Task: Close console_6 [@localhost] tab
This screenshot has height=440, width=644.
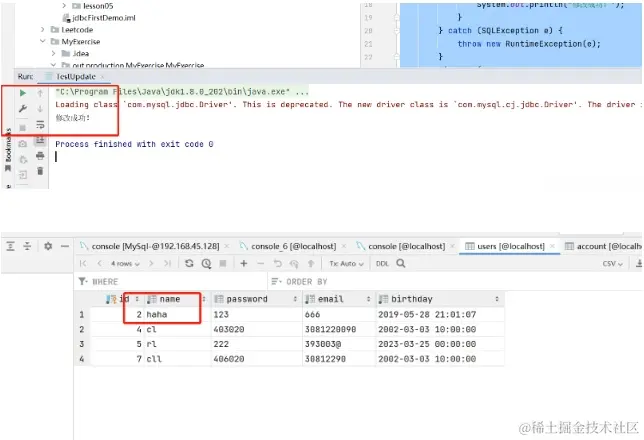Action: 344,246
